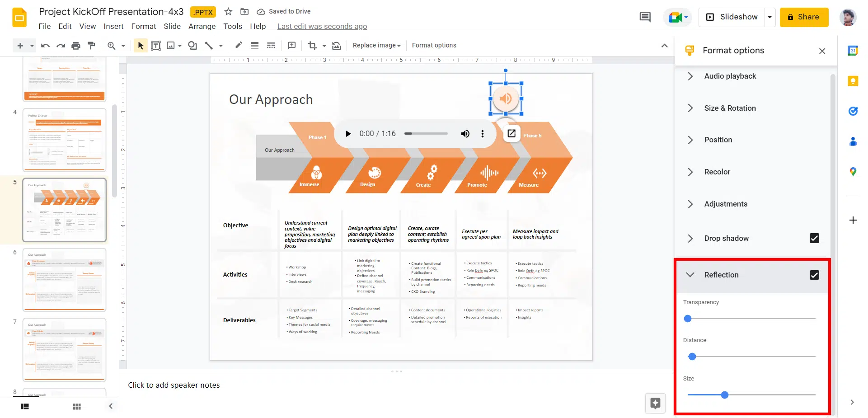Click the Share button
Image resolution: width=868 pixels, height=418 pixels.
(803, 17)
